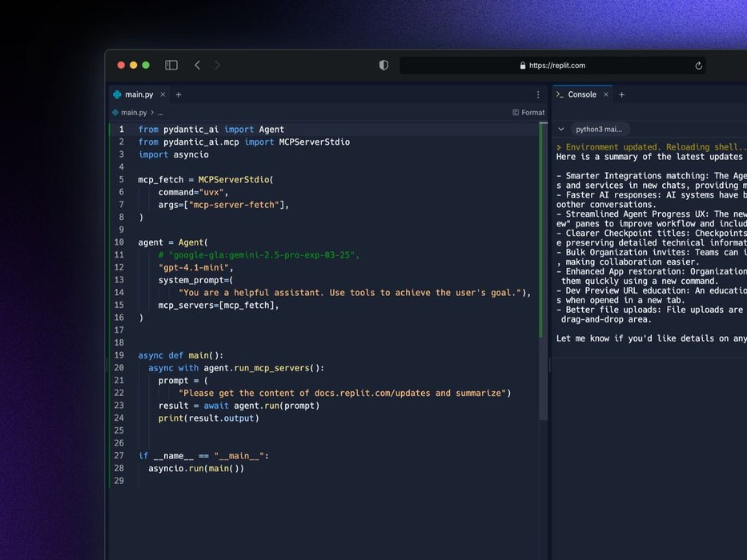Close the Console tab
This screenshot has height=560, width=747.
click(605, 94)
